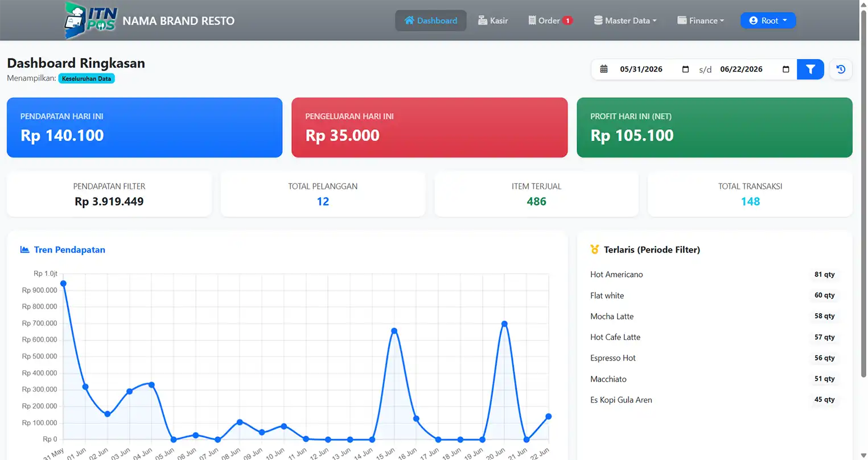Click the Finance wallet icon
Viewport: 868px width, 460px height.
[x=682, y=20]
